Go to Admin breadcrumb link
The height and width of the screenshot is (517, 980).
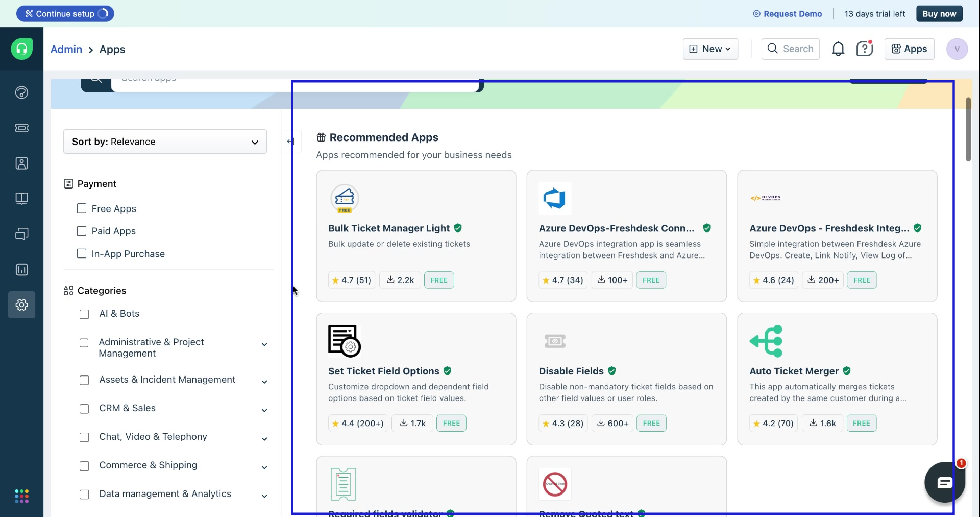click(66, 49)
